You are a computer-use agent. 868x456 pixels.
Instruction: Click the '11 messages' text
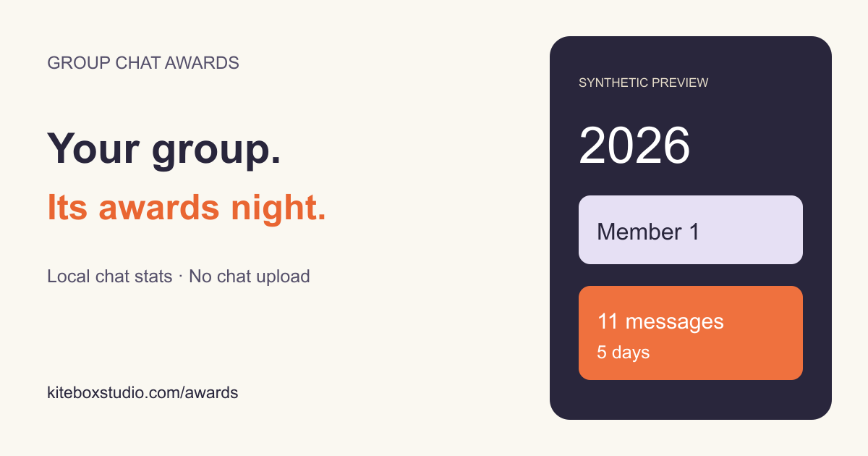660,321
